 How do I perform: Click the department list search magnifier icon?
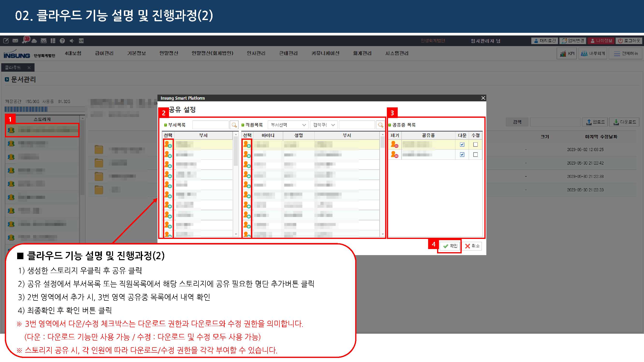pos(234,125)
